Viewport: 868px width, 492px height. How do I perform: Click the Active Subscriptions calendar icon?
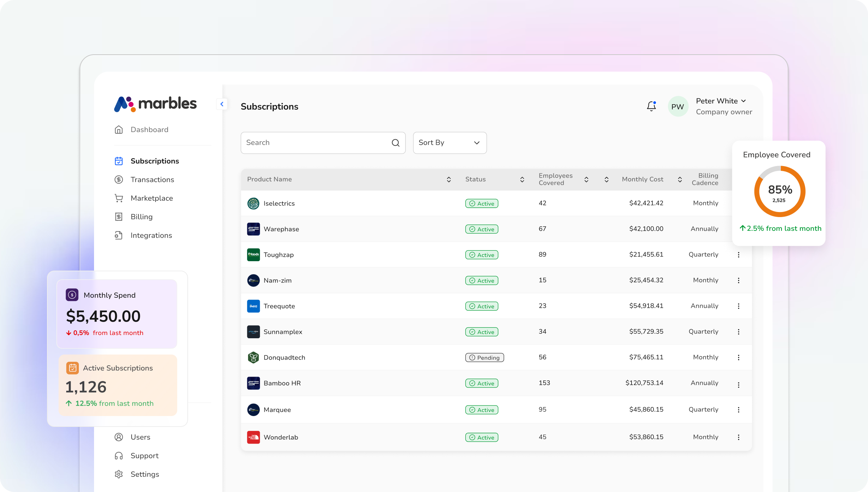coord(72,368)
